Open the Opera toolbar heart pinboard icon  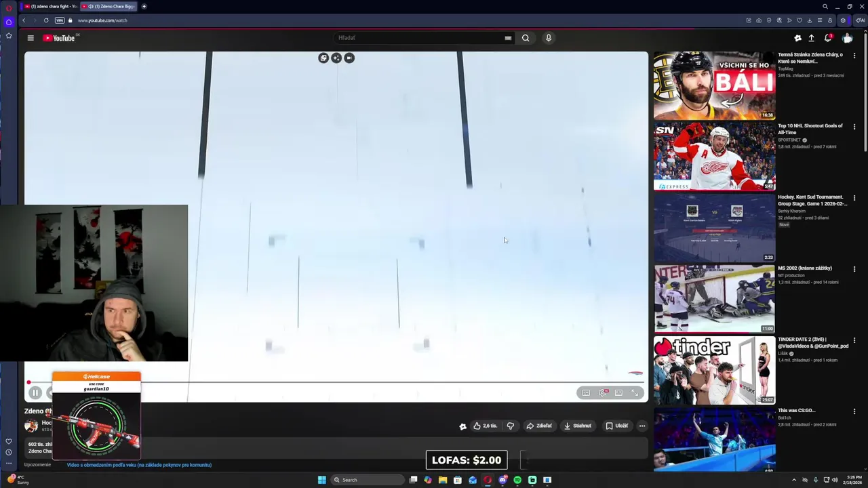pos(800,20)
